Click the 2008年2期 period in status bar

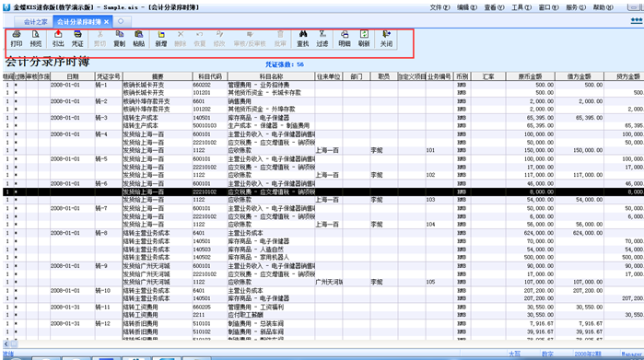588,354
